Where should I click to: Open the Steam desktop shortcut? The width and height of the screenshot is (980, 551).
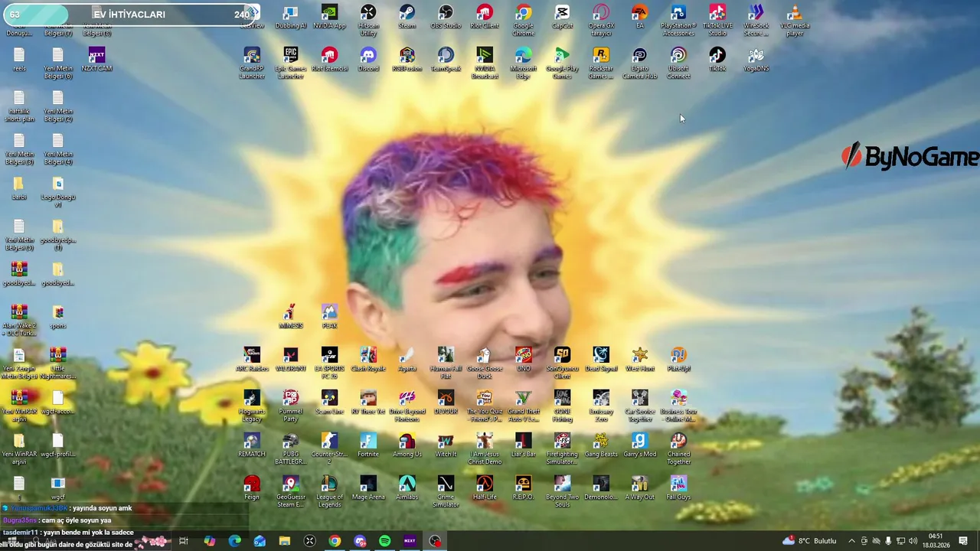click(407, 17)
